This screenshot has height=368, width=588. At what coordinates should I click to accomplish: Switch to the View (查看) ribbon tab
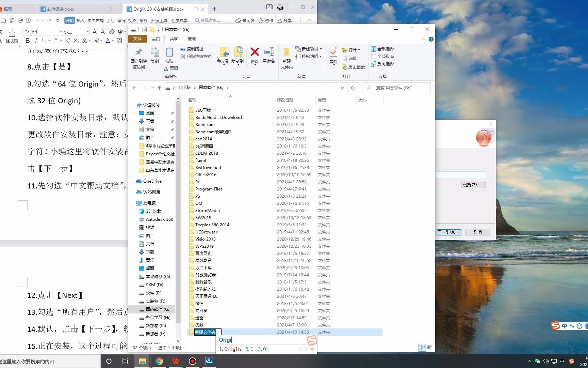192,39
